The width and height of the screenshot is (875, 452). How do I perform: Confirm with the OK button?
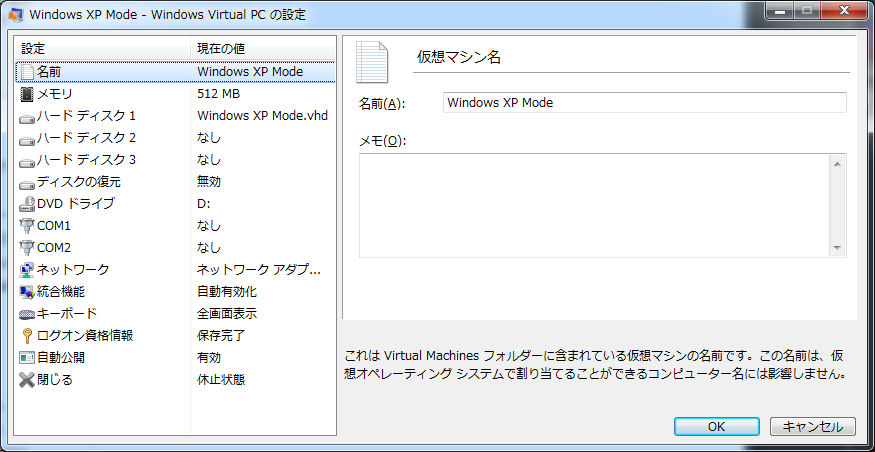click(717, 427)
